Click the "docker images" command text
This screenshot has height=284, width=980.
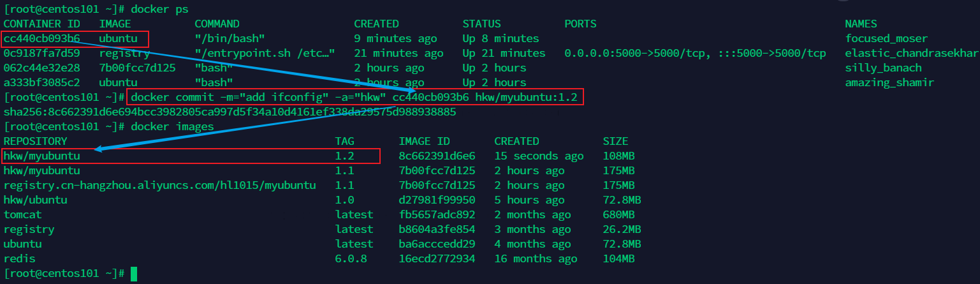coord(172,126)
